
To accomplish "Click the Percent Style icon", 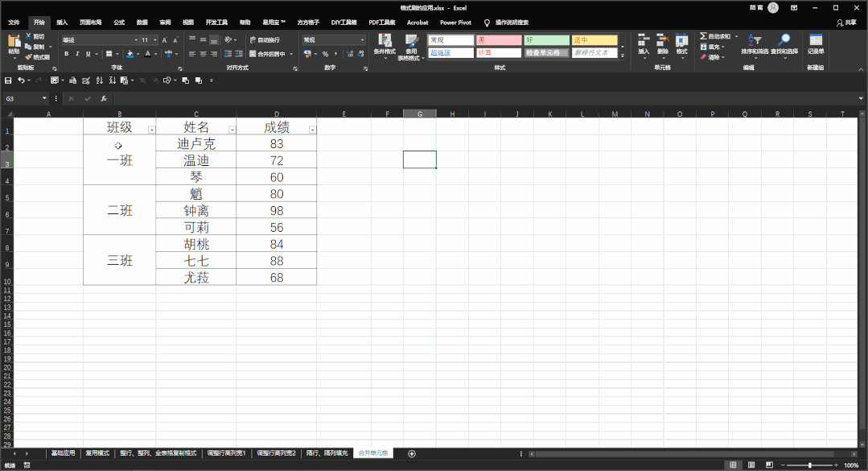I will click(x=326, y=54).
